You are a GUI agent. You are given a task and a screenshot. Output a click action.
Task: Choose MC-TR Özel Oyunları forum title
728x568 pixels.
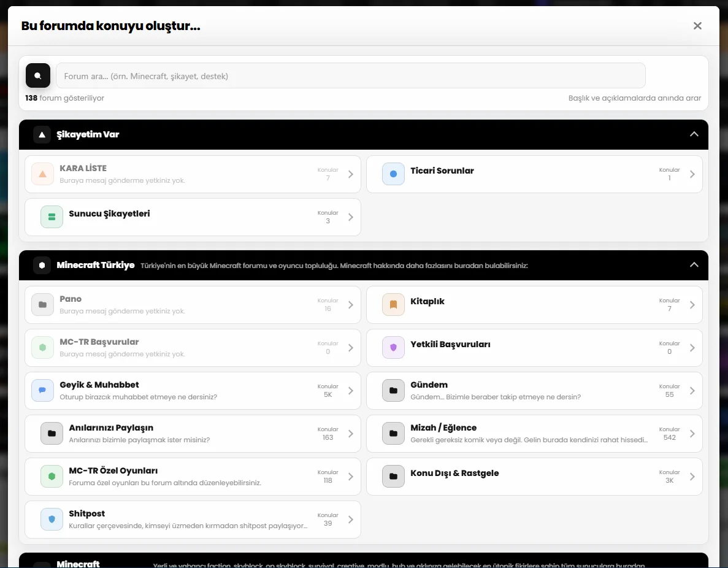(x=113, y=470)
